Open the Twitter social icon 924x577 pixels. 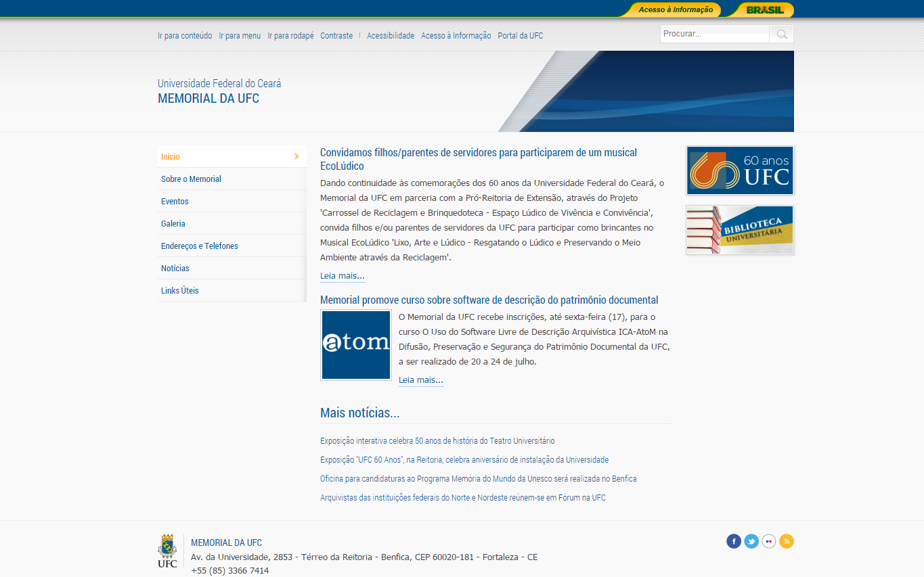click(751, 541)
